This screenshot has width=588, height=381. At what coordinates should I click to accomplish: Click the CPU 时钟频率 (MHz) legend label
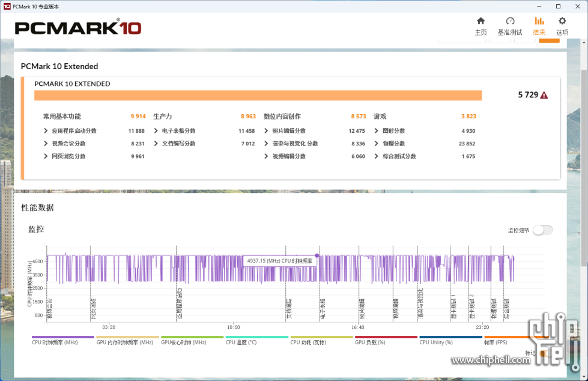pyautogui.click(x=55, y=342)
